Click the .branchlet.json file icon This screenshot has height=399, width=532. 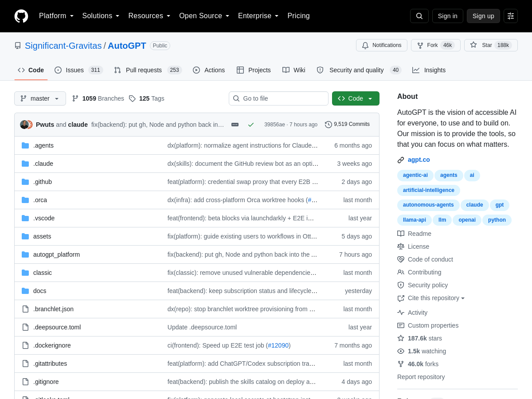(x=25, y=309)
